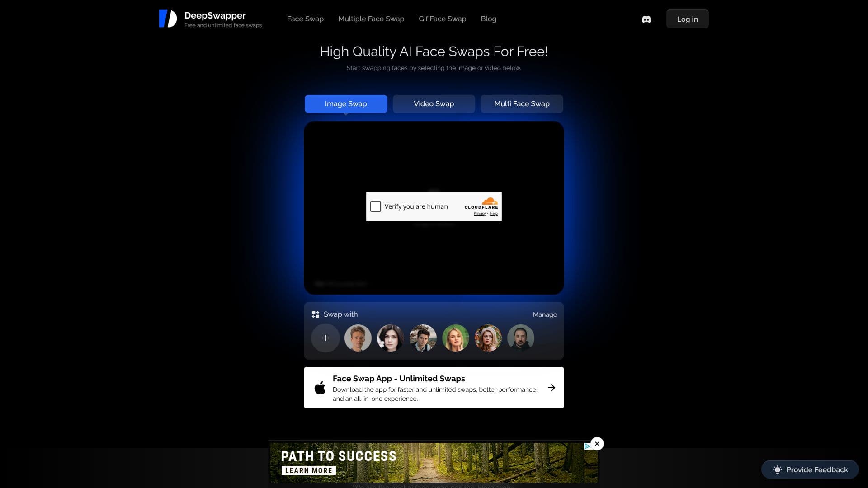Click the DeepSwapper brand name text
Viewport: 868px width, 488px height.
[215, 15]
